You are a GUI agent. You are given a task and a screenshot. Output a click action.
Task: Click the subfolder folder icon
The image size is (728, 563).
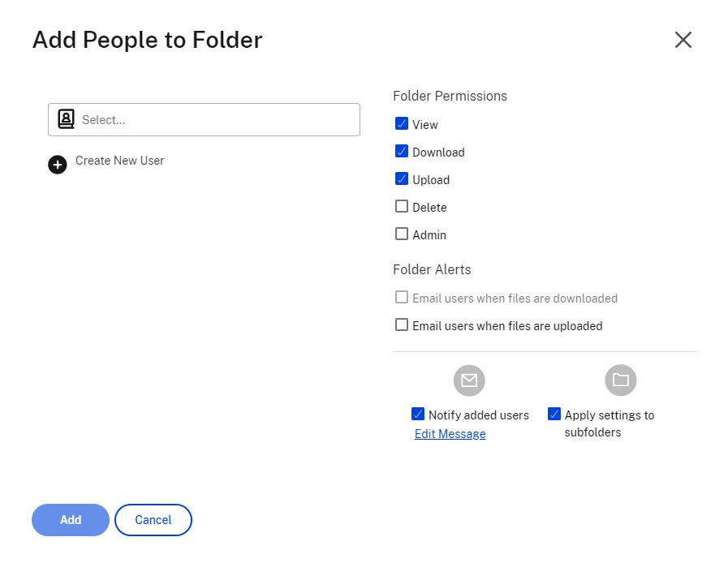tap(620, 380)
